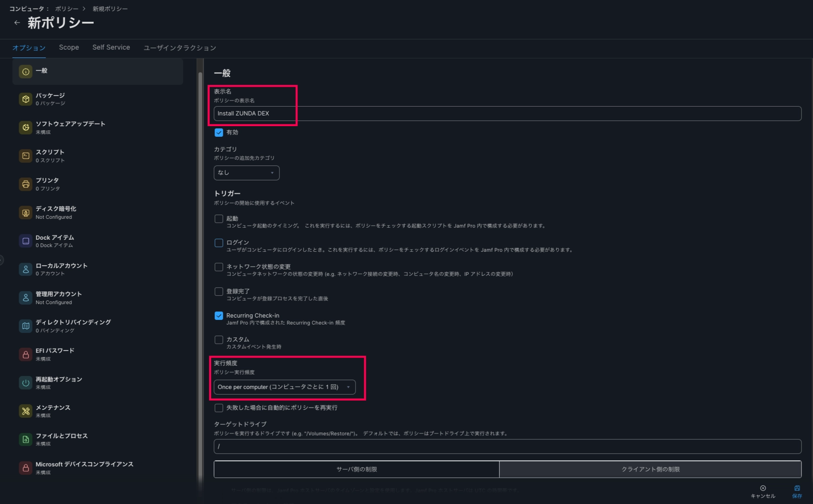Click the Restart Options (再起動オプション) power icon
This screenshot has height=504, width=813.
point(26,383)
